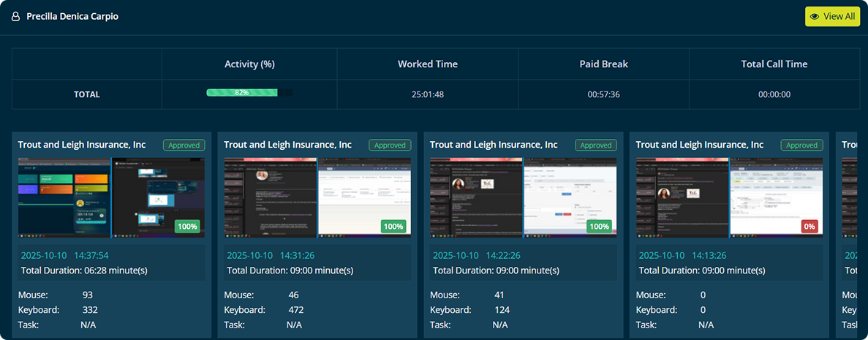Select the Worked Time column header

click(428, 64)
